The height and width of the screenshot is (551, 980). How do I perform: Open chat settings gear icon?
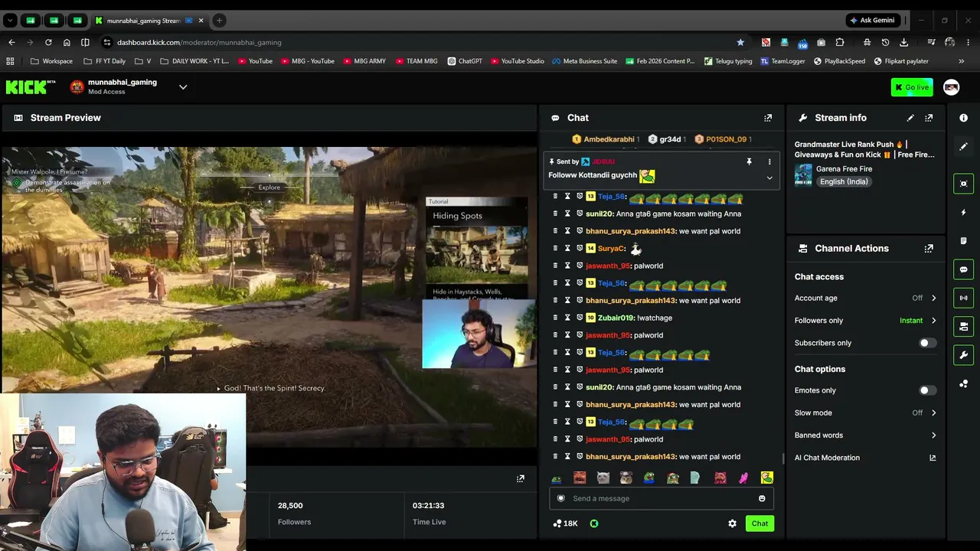point(732,523)
